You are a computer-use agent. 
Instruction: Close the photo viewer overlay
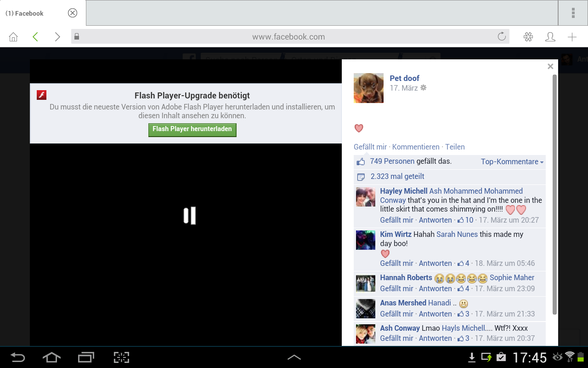550,66
